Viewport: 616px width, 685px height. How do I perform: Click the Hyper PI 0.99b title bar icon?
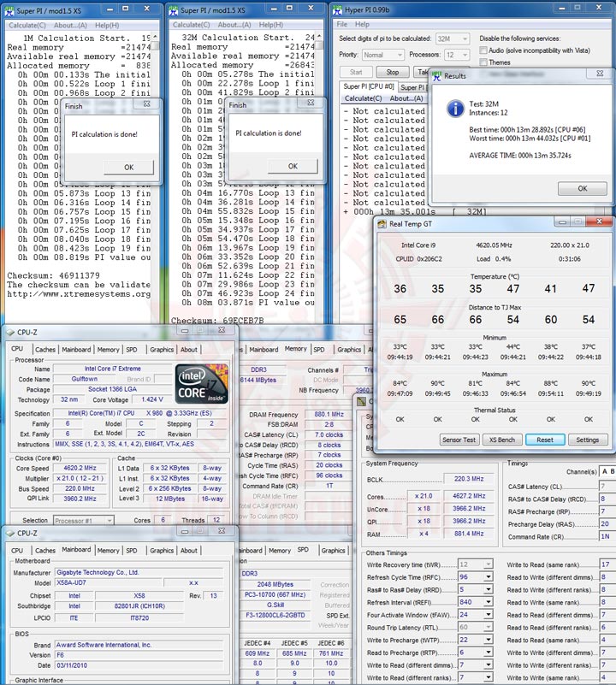(x=337, y=10)
